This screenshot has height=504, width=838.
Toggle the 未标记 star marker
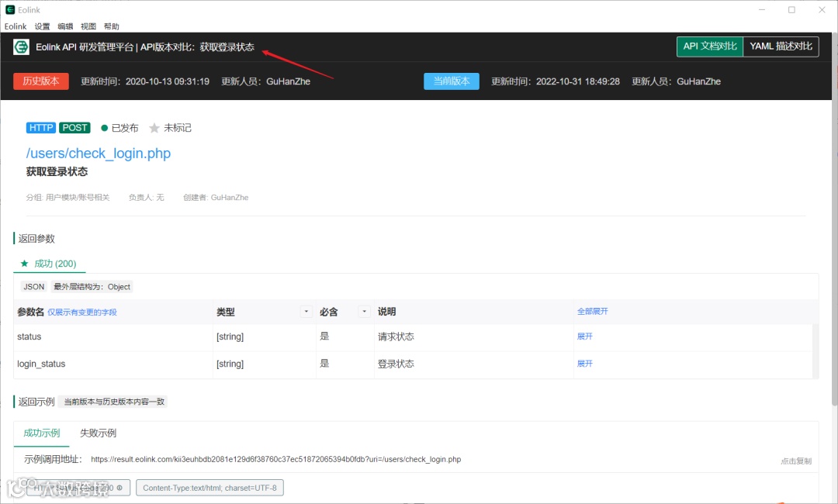(154, 128)
